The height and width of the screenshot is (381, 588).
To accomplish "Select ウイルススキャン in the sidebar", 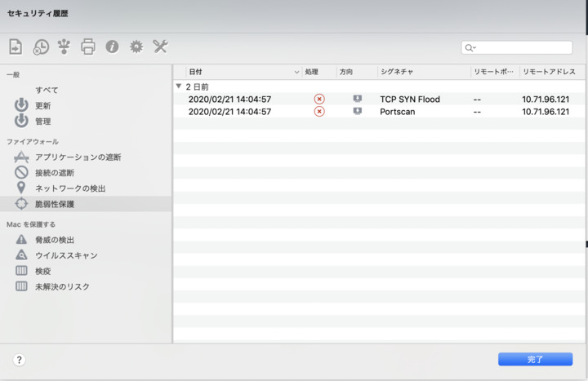I will (x=66, y=255).
